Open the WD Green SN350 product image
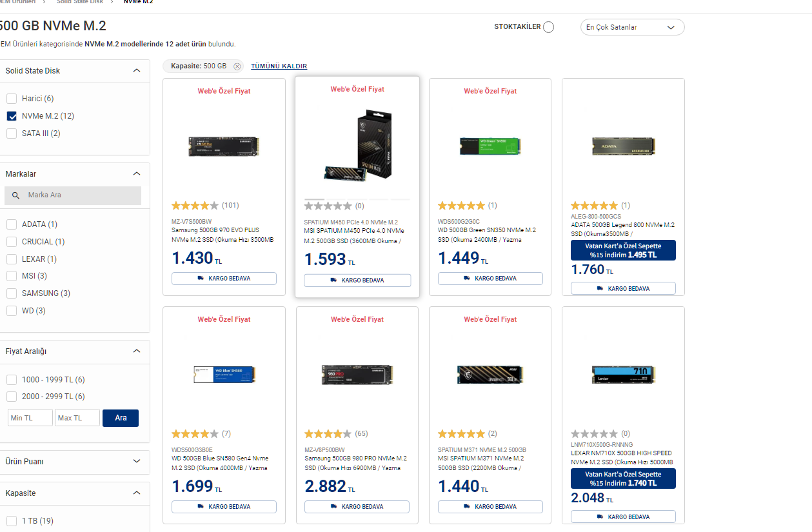 [490, 147]
